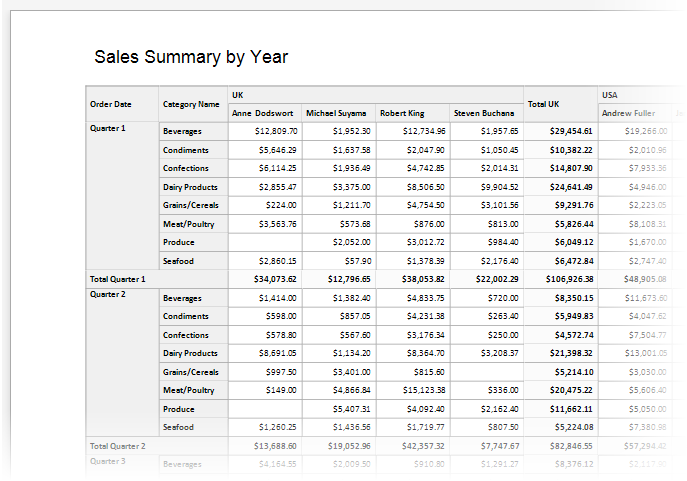This screenshot has width=687, height=481.
Task: Click the UK country group header
Action: [x=238, y=95]
